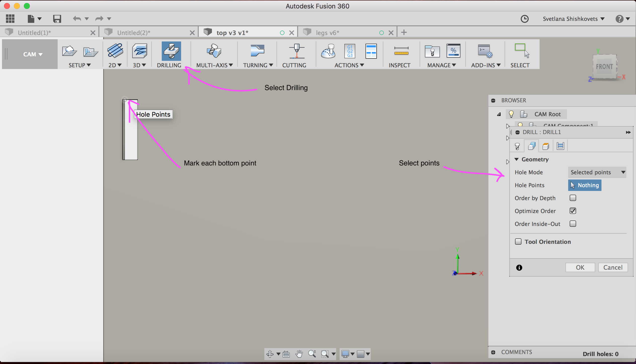Click the Post Process G1 G2 G3 icon

(x=350, y=51)
